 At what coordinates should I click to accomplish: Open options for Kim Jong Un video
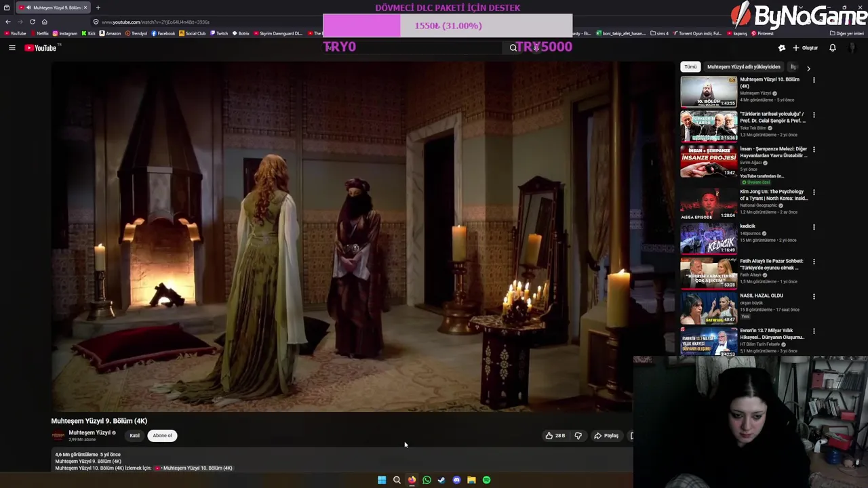(x=814, y=192)
